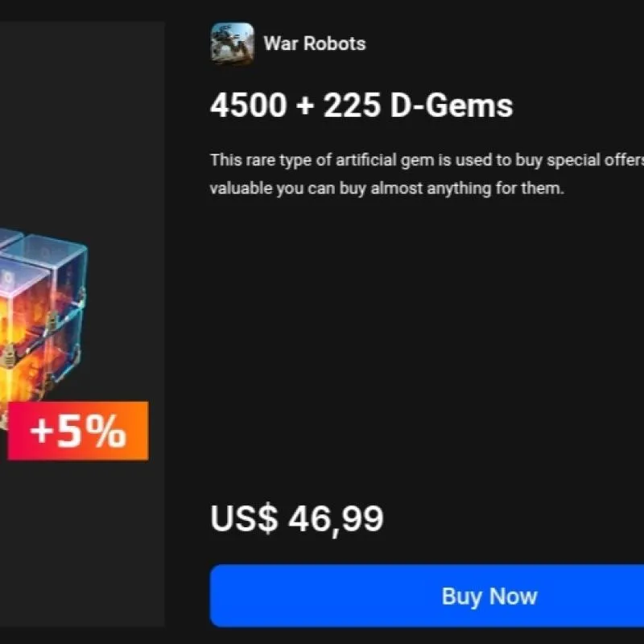Click the description line starting "This rare type"

click(427, 160)
